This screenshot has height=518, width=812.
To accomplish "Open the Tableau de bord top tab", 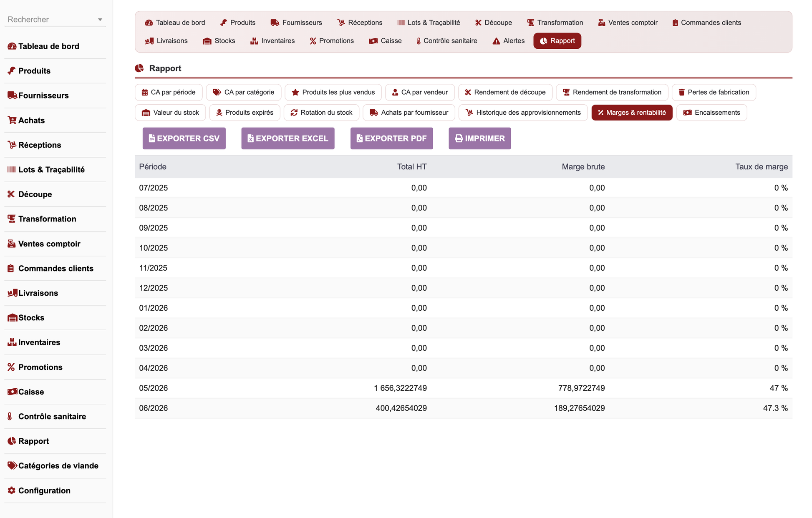I will (x=175, y=23).
